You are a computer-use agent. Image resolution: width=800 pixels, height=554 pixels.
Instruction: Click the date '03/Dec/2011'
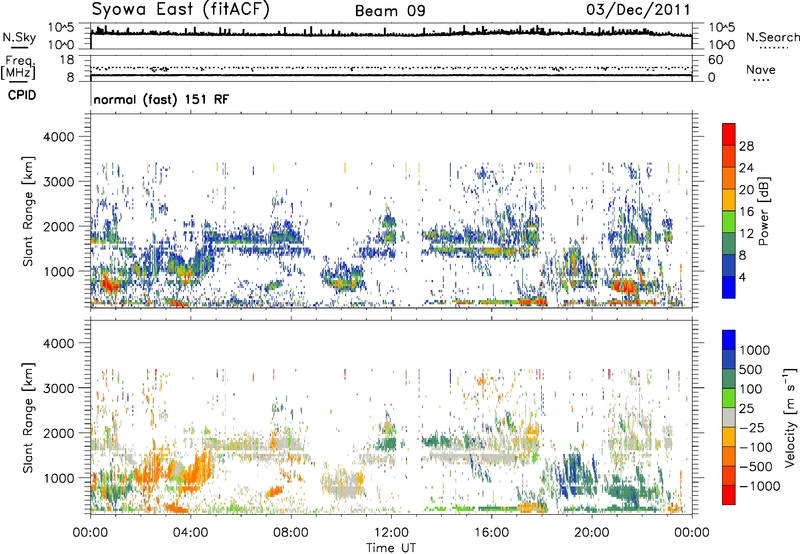(638, 10)
